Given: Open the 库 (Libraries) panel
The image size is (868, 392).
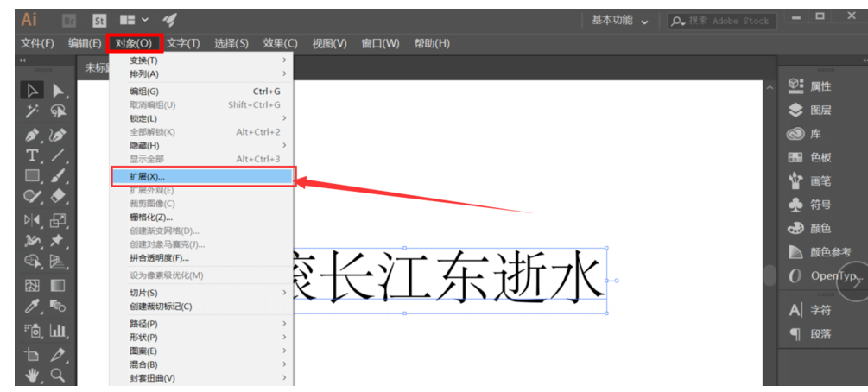Looking at the screenshot, I should click(804, 134).
